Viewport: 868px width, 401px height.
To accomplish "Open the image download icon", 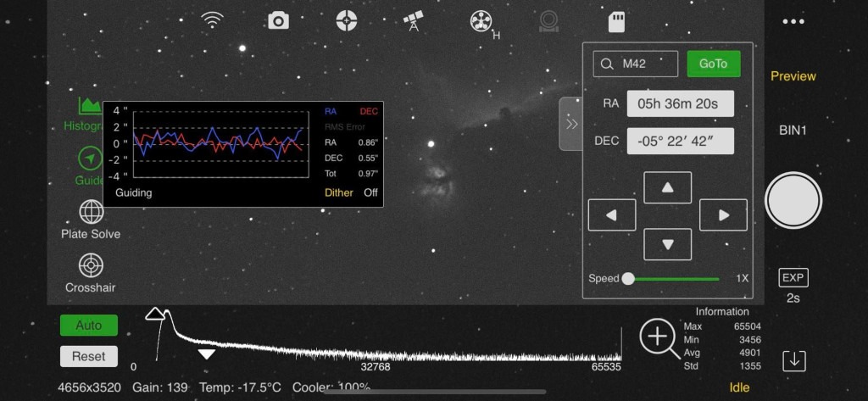I will tap(793, 359).
